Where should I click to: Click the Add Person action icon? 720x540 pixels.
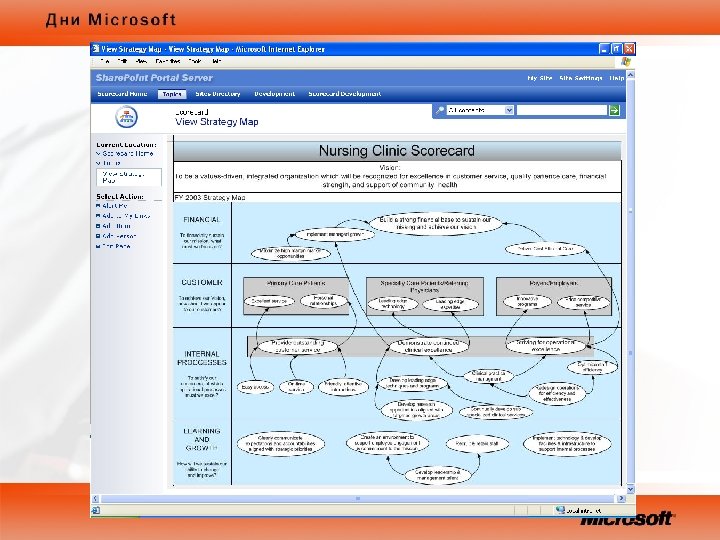(98, 236)
